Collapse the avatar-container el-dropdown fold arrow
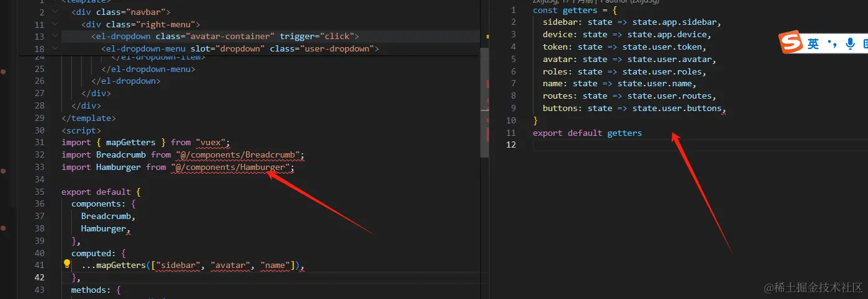The width and height of the screenshot is (868, 299). click(x=56, y=37)
